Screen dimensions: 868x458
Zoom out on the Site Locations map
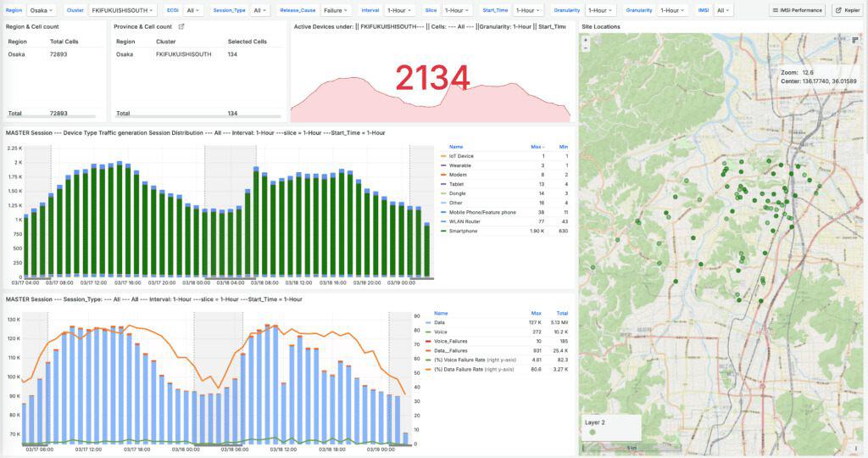(586, 47)
